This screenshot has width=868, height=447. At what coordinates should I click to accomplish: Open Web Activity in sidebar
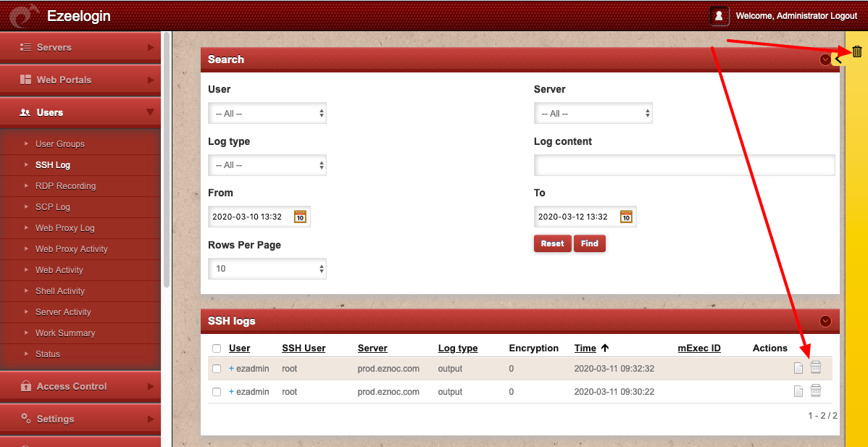59,270
